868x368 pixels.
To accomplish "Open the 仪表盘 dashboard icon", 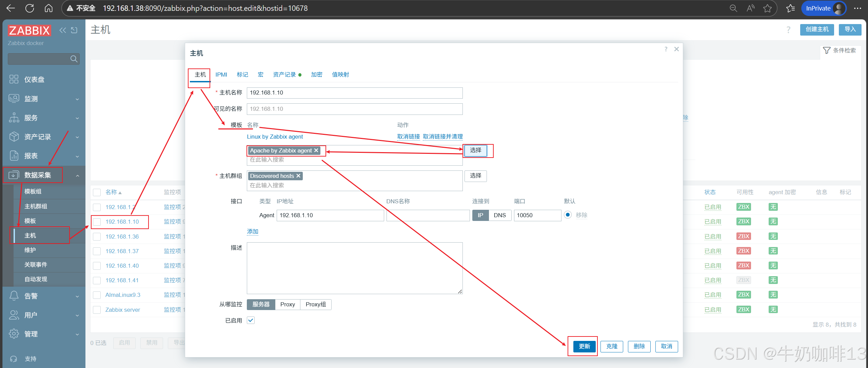I will [x=14, y=79].
